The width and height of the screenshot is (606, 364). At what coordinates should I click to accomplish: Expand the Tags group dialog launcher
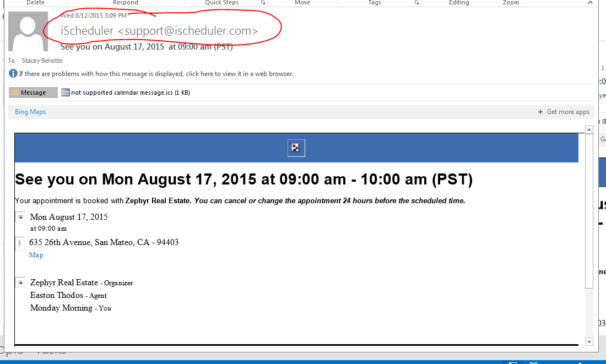[416, 3]
